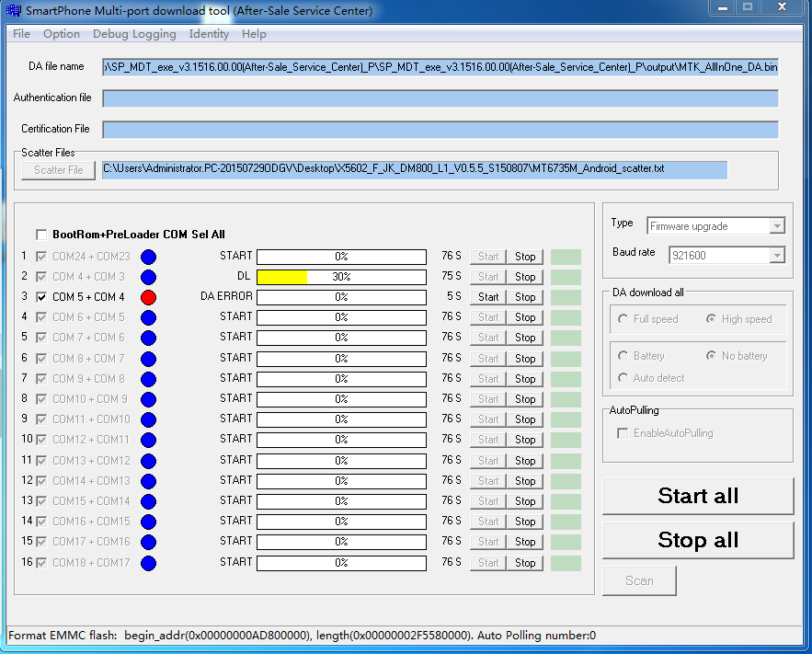Screen dimensions: 812x654
Task: Click the red status indicator for COM 5 + COM 4
Action: tap(148, 297)
